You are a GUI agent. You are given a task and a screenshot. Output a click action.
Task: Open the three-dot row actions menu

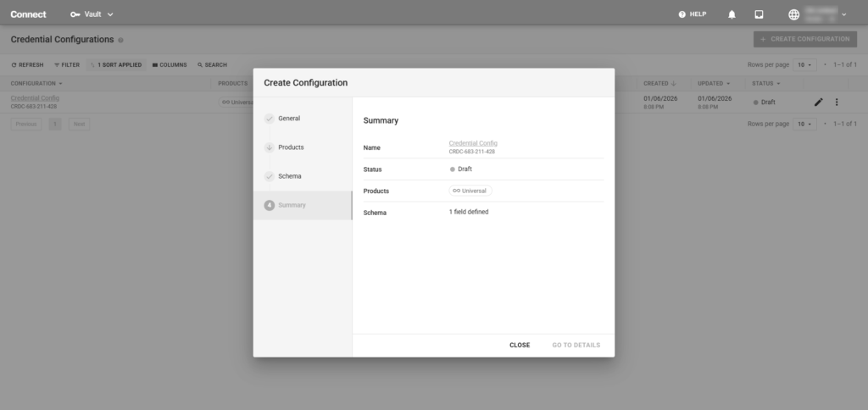[x=837, y=102]
